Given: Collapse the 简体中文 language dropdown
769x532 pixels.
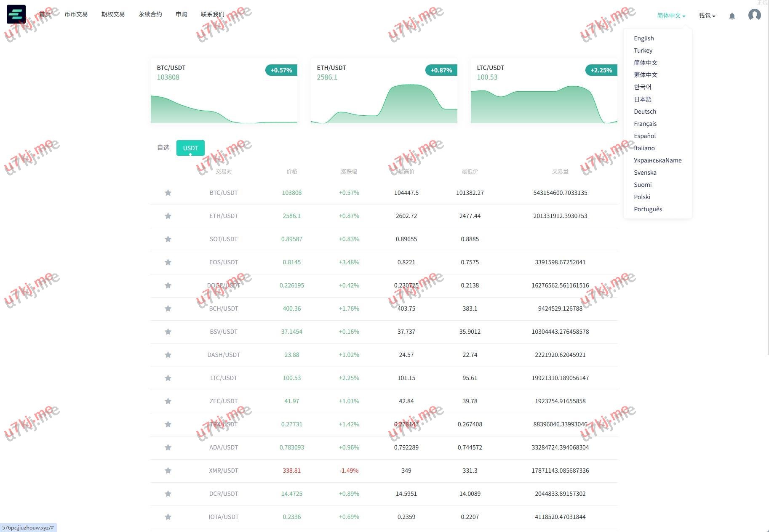Looking at the screenshot, I should click(x=671, y=16).
